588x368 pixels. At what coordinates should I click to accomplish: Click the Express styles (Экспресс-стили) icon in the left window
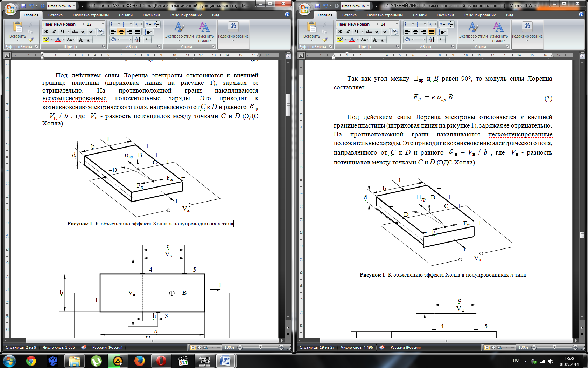[x=179, y=28]
